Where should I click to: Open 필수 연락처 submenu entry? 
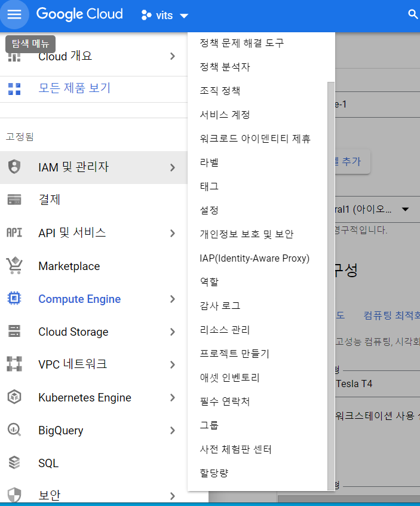point(225,401)
